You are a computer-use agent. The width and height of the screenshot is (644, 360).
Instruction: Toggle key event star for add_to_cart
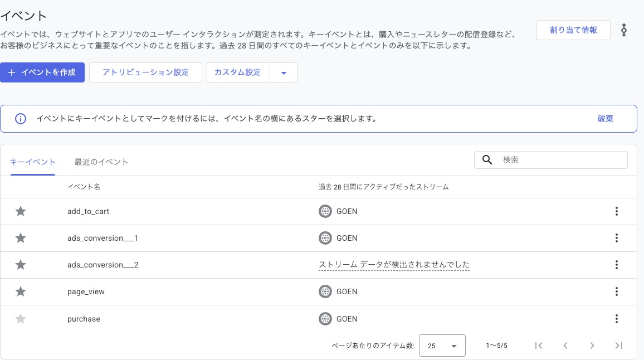(x=21, y=211)
